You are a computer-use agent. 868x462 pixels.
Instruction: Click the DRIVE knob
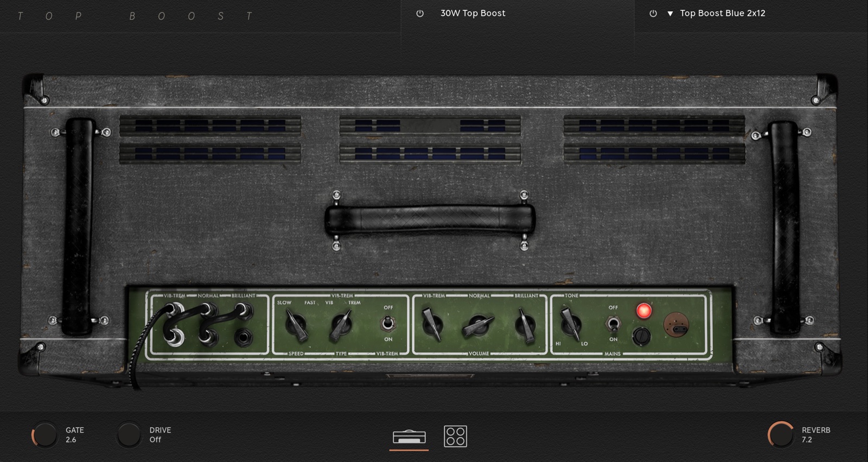pos(129,435)
